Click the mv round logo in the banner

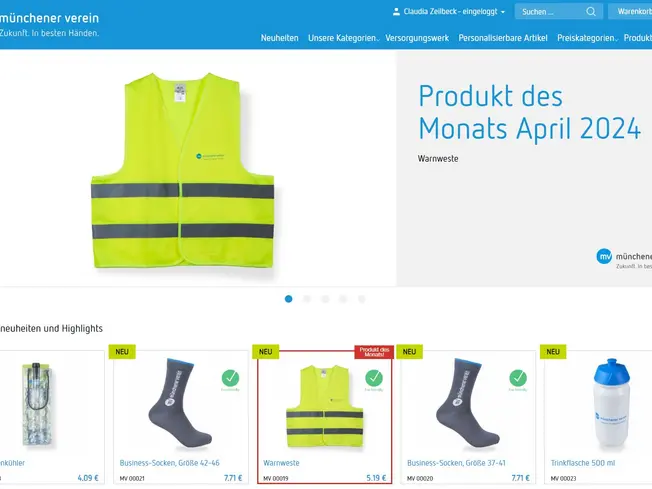tap(604, 256)
